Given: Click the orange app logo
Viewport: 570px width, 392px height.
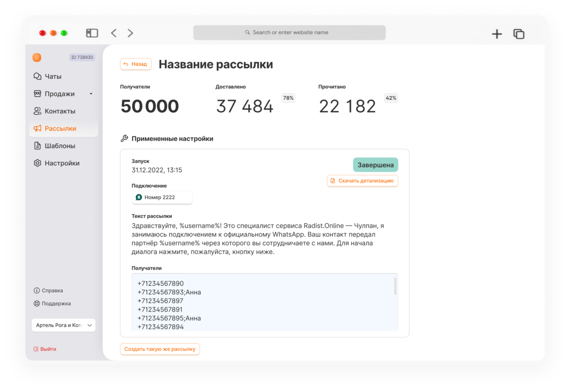Looking at the screenshot, I should pyautogui.click(x=37, y=57).
